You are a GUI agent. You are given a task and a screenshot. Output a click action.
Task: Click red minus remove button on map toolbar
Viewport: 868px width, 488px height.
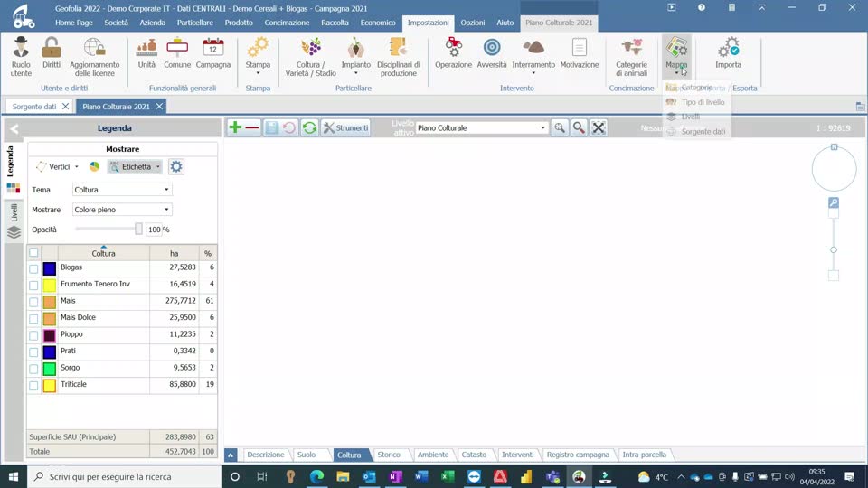(x=252, y=127)
